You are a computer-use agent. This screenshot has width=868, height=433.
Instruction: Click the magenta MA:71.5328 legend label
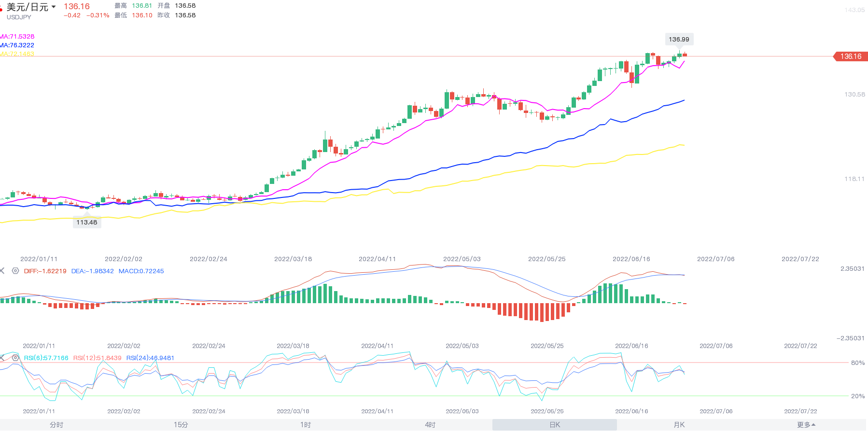pos(17,36)
